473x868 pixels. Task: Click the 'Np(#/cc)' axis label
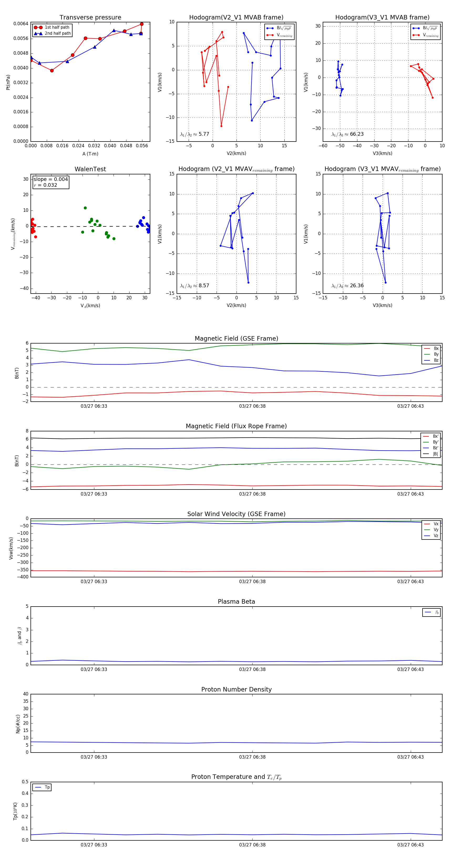click(18, 724)
